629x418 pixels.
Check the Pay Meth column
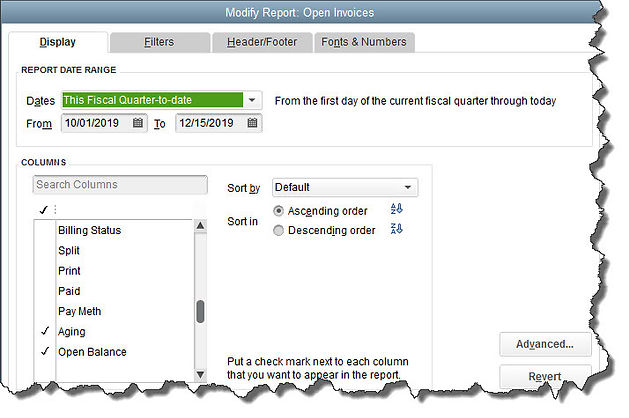pos(45,311)
